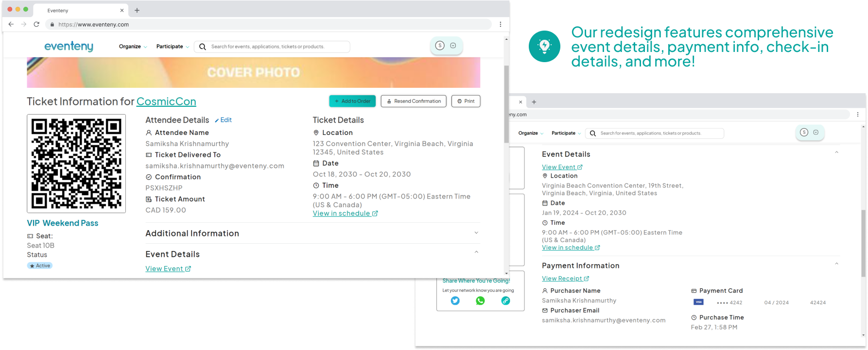Open the front browser's three-dot menu
Image resolution: width=868 pixels, height=350 pixels.
(500, 24)
